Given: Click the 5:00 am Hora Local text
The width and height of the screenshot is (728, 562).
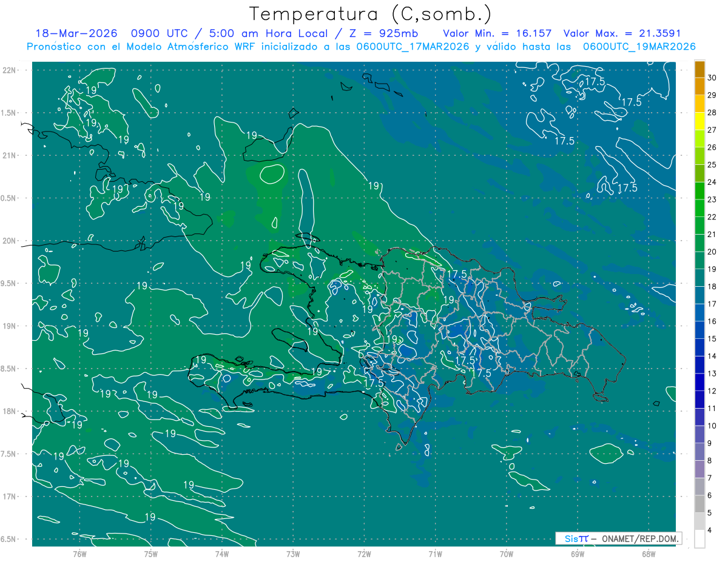Looking at the screenshot, I should (265, 33).
